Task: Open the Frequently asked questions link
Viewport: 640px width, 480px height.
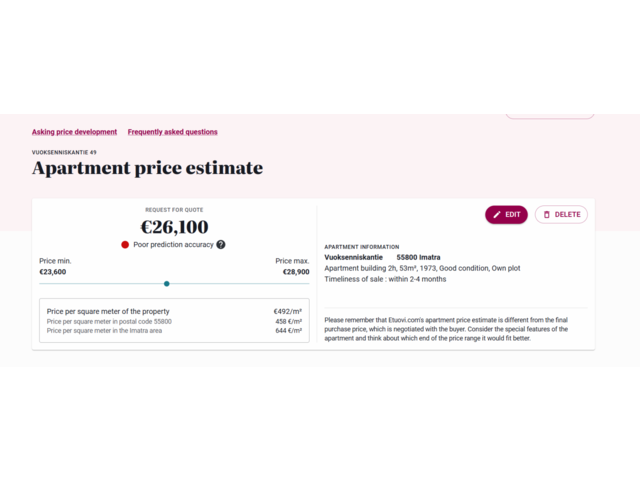Action: 172,132
